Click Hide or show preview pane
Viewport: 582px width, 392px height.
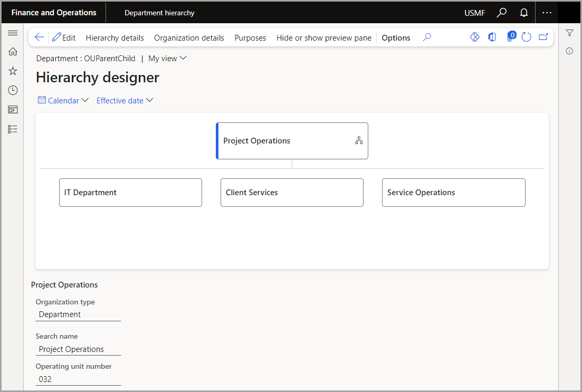(x=324, y=38)
